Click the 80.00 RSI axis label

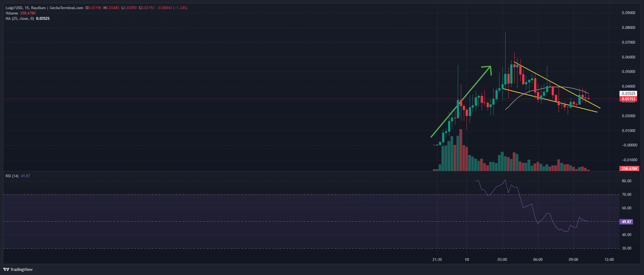[x=626, y=181]
